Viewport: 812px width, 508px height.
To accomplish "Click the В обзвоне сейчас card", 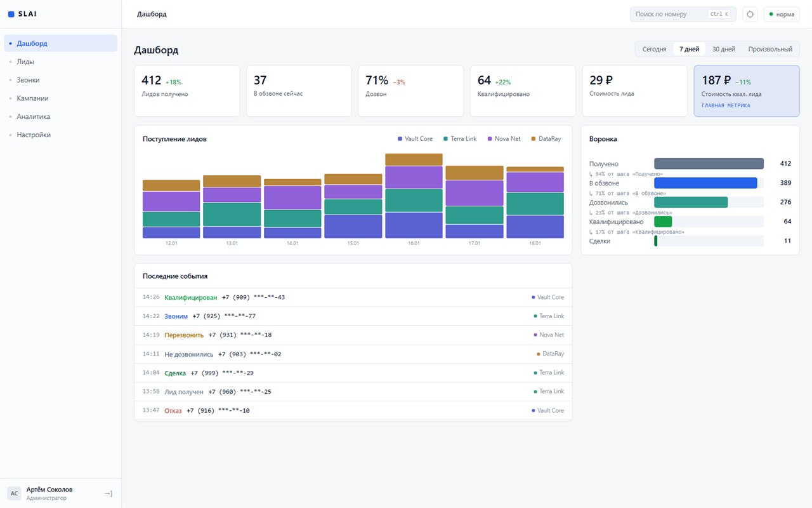I will click(x=299, y=91).
